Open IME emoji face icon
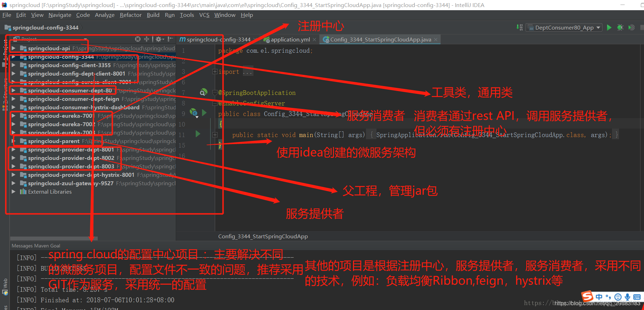Image resolution: width=644 pixels, height=310 pixels. click(618, 297)
